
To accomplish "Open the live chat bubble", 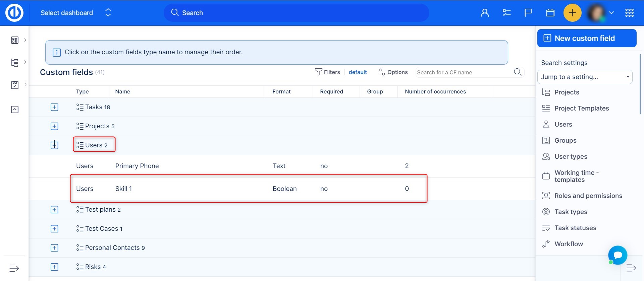I will (618, 255).
